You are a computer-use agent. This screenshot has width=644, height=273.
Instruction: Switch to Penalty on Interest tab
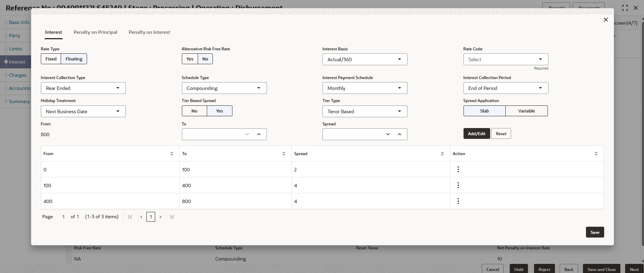click(x=149, y=32)
